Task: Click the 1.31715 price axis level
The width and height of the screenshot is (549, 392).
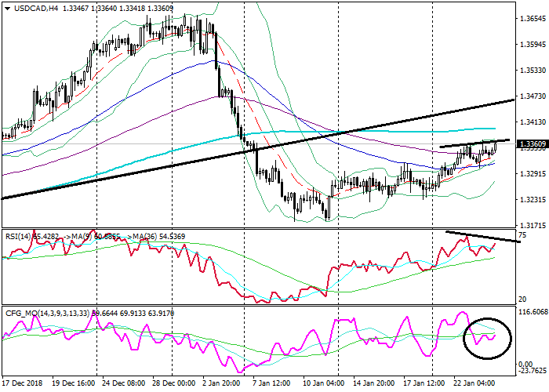Action: coord(533,225)
